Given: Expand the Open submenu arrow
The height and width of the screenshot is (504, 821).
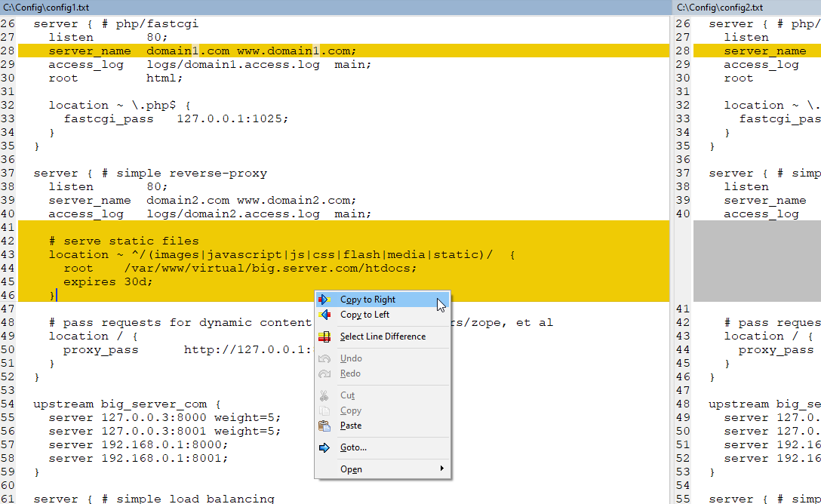Looking at the screenshot, I should pyautogui.click(x=442, y=469).
